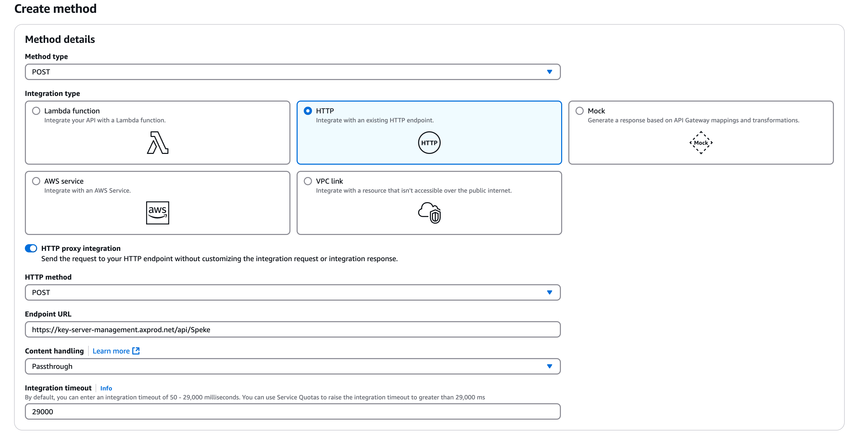Click the external-link icon beside Learn more
Screen dimensions: 868x433
pyautogui.click(x=136, y=351)
